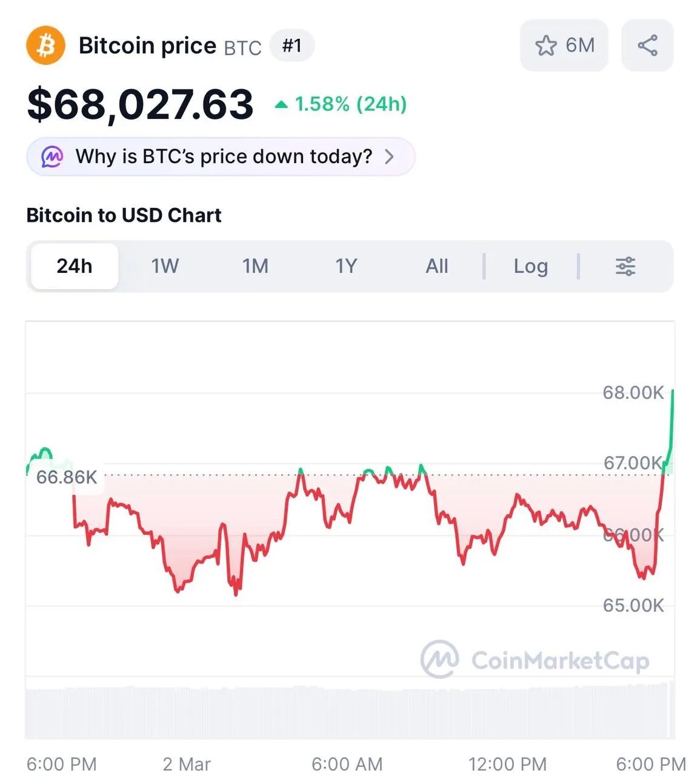The image size is (700, 776).
Task: Click the 66.86K reference price label
Action: click(67, 477)
